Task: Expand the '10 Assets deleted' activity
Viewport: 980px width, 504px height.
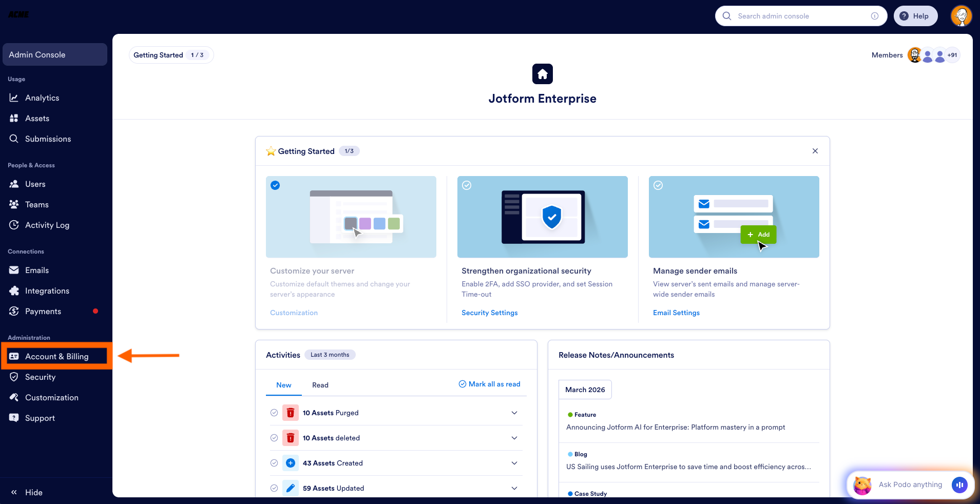Action: tap(514, 438)
